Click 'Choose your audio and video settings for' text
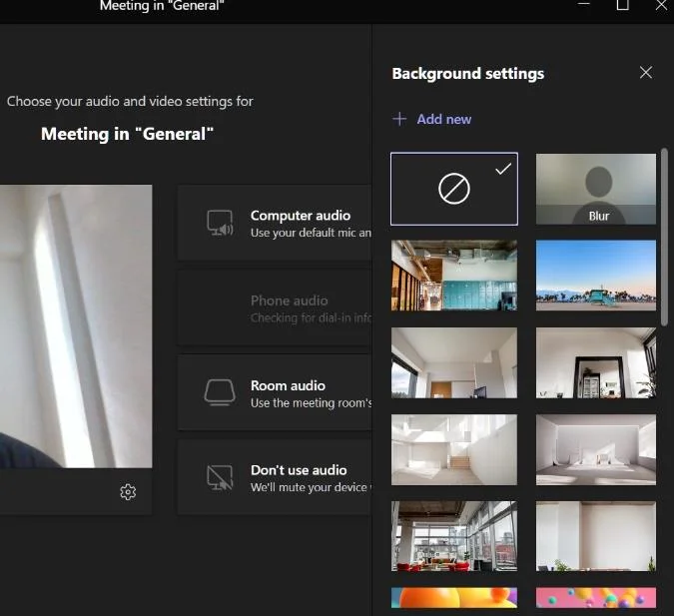Image resolution: width=674 pixels, height=616 pixels. pos(130,102)
